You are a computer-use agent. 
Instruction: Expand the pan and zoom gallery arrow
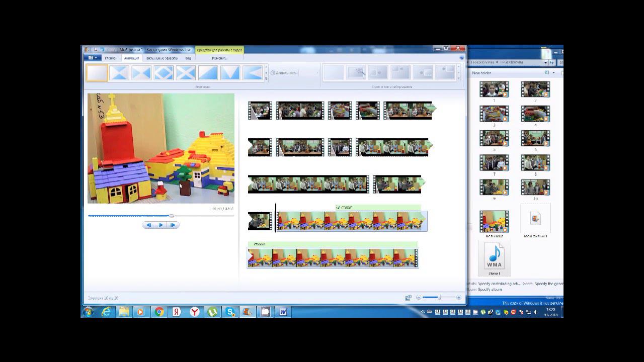coord(458,78)
